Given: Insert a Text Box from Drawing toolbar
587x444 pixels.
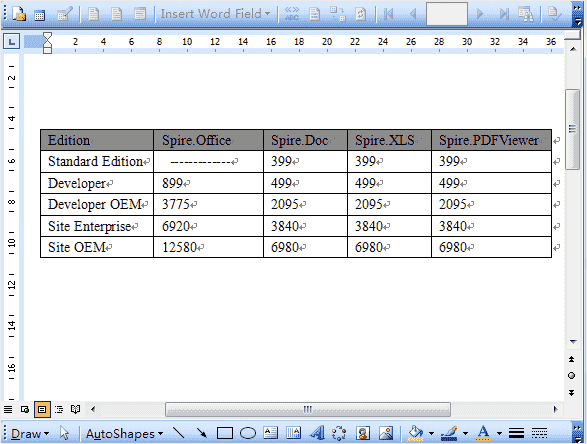Looking at the screenshot, I should pos(270,433).
